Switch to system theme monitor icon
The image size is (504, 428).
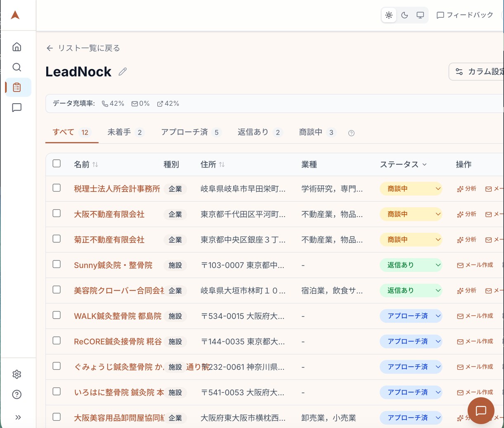[420, 15]
